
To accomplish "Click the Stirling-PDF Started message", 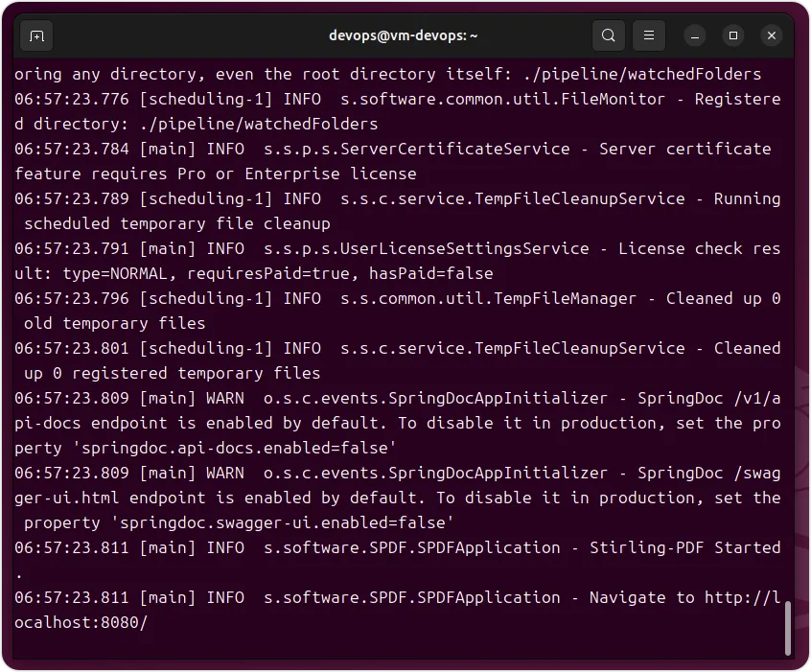I will (685, 547).
